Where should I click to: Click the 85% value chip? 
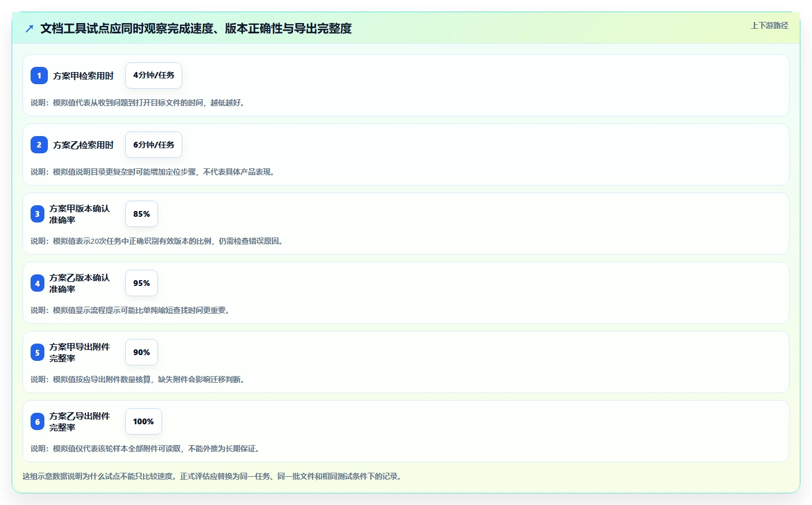tap(141, 214)
